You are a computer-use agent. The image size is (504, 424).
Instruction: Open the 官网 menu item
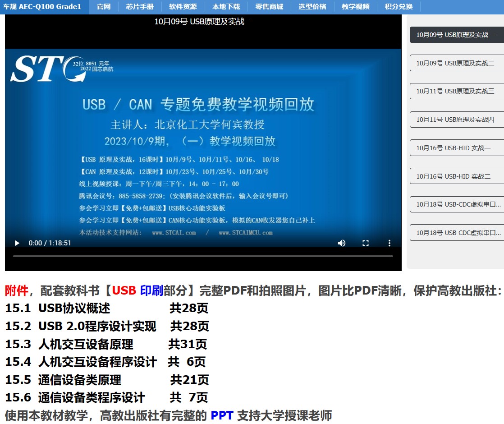click(104, 7)
